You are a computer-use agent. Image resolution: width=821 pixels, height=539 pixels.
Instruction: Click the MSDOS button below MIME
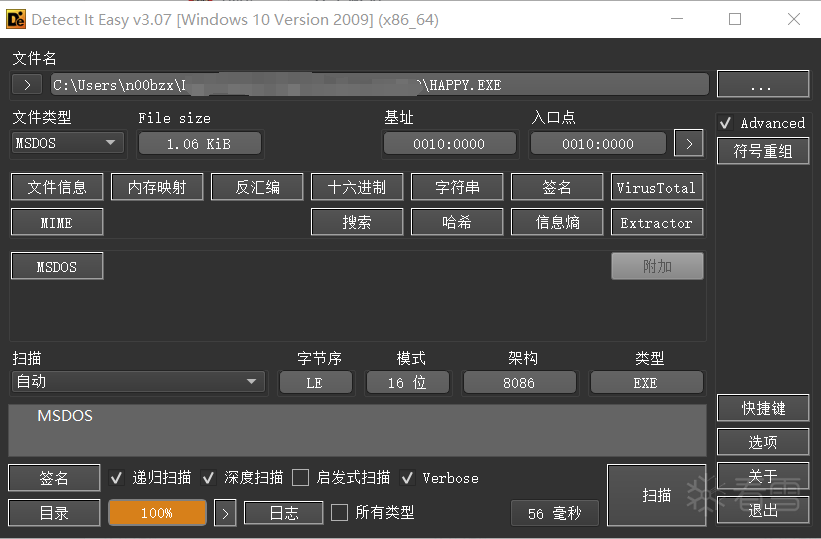click(57, 266)
